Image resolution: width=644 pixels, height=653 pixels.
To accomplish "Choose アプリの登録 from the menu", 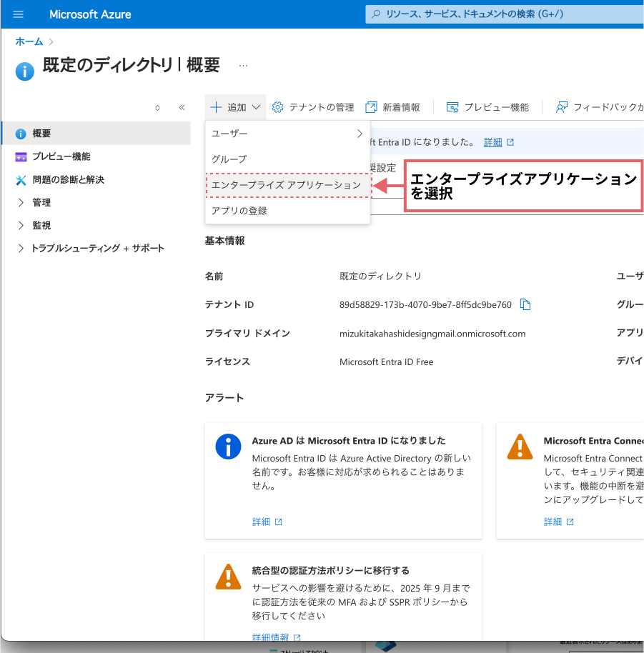I will (x=239, y=211).
